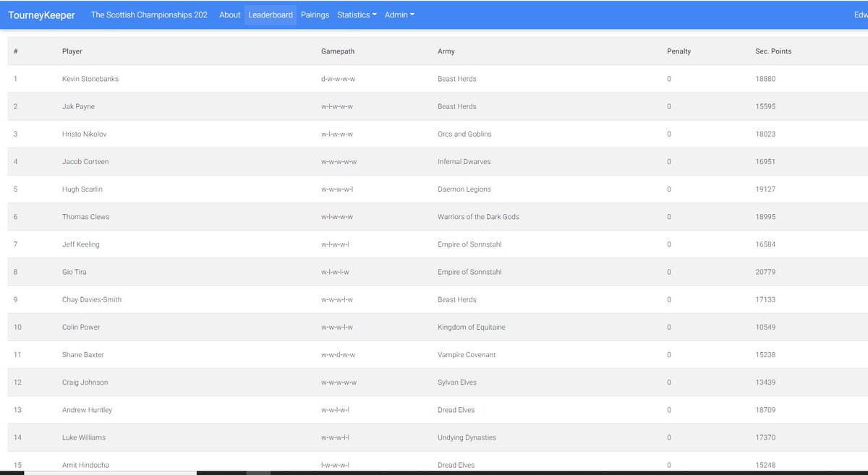Click the # rank column header
868x475 pixels.
[15, 51]
